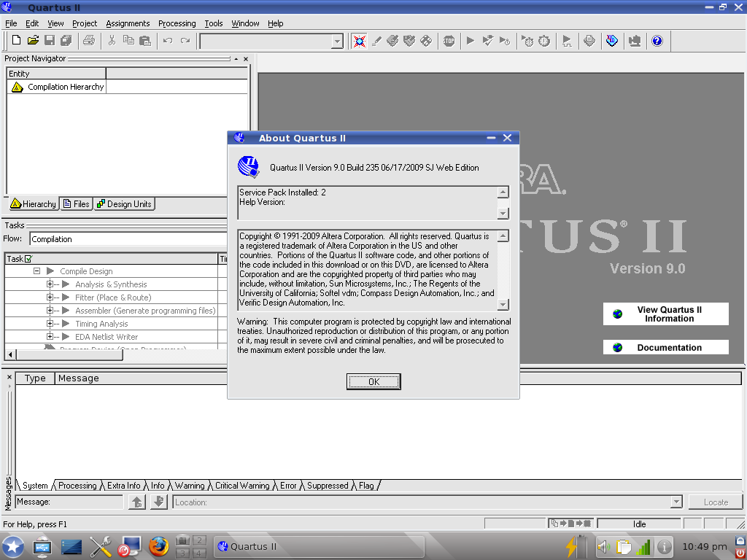Click the Open file folder icon
This screenshot has height=560, width=747.
click(x=33, y=41)
